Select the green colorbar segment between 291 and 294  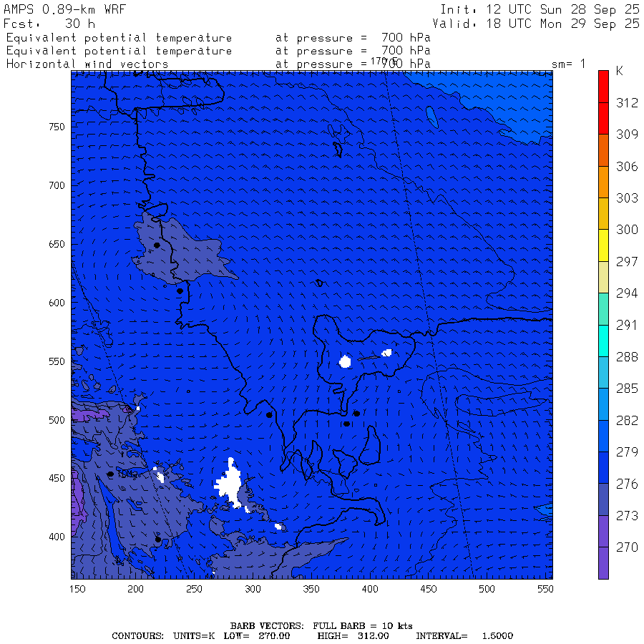[603, 309]
